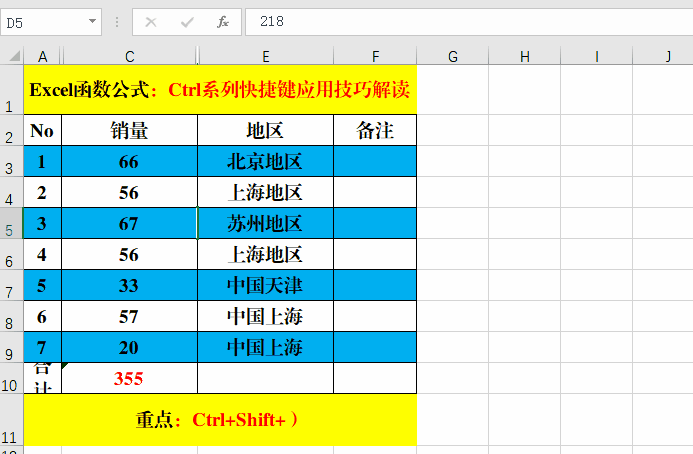Click the Enter checkmark formula bar icon
Viewport: 693px width, 454px height.
(x=187, y=22)
